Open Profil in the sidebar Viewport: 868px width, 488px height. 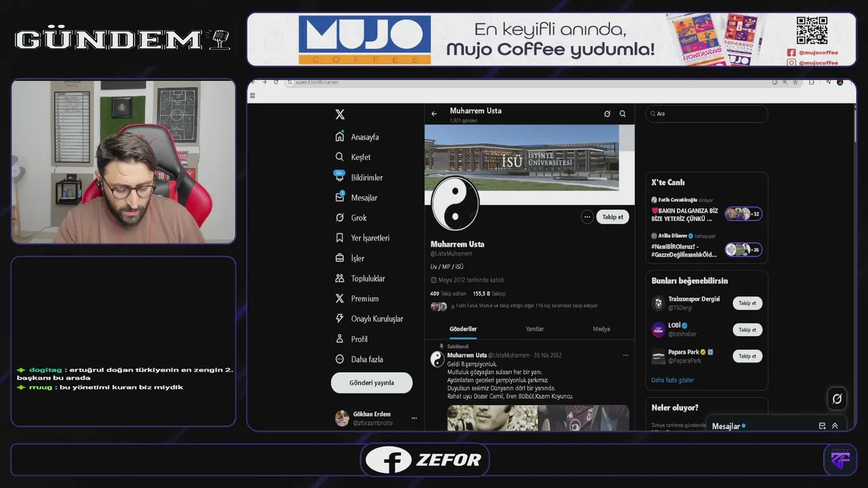tap(352, 339)
